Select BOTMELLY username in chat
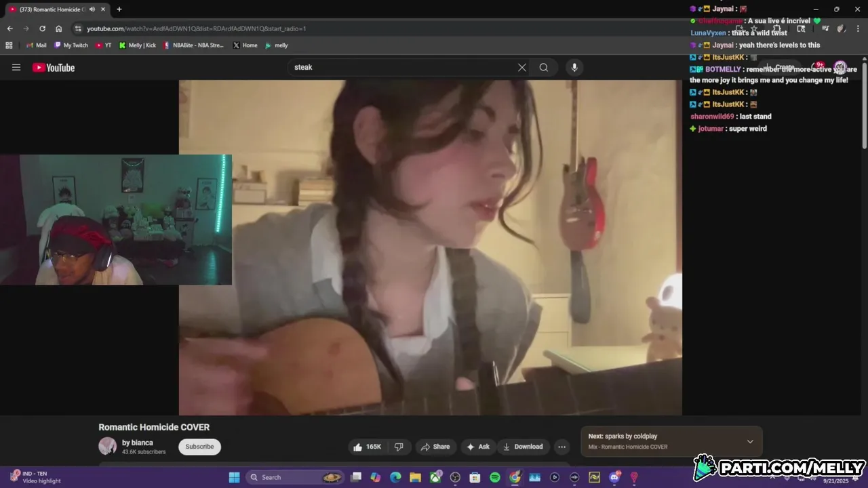The image size is (868, 488). [723, 69]
